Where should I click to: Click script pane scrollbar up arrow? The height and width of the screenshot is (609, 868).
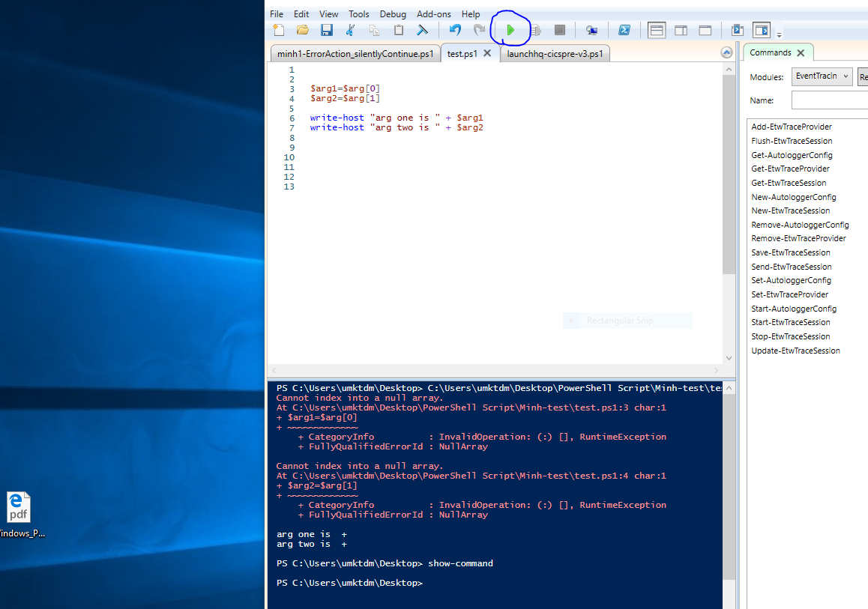click(x=729, y=69)
